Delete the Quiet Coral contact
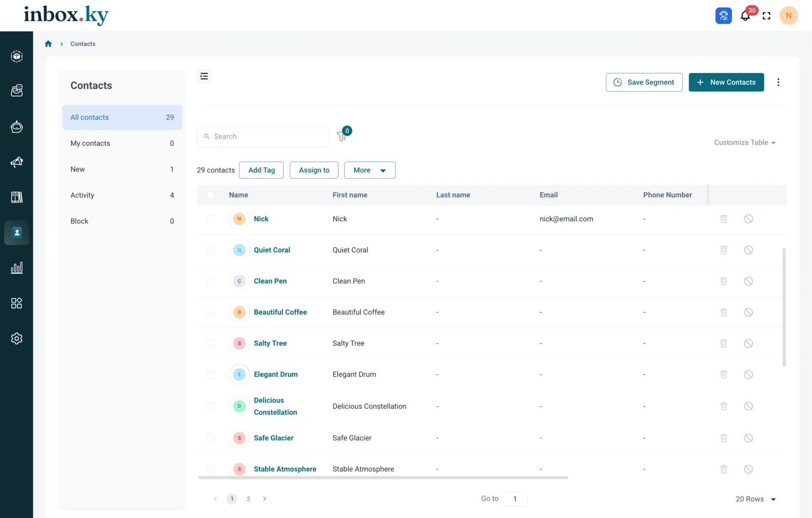The image size is (812, 518). tap(724, 250)
